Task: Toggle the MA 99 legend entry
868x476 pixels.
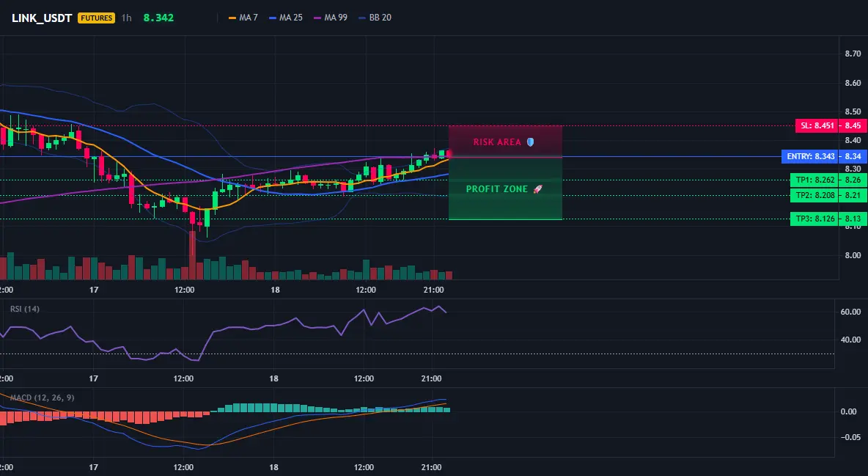Action: [x=331, y=18]
